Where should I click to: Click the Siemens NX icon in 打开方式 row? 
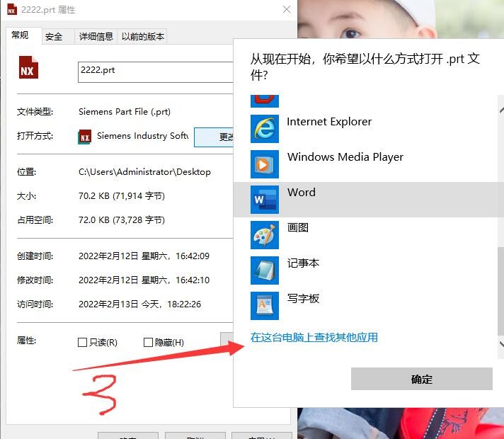tap(85, 136)
